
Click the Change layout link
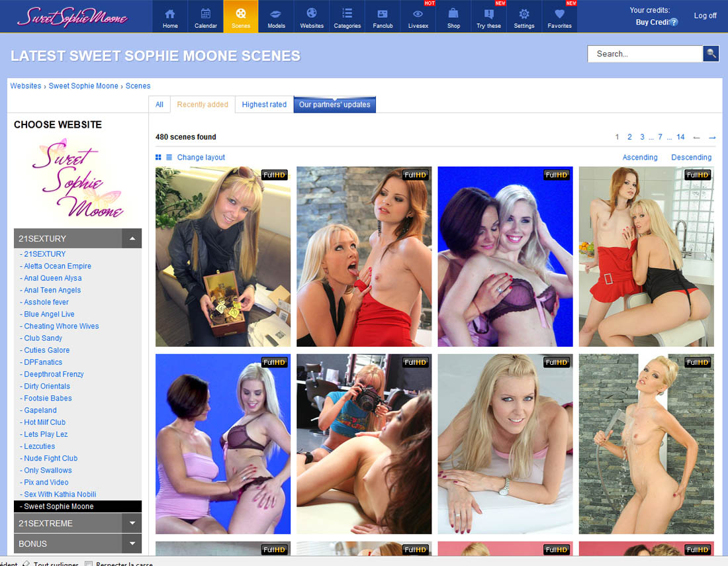click(201, 158)
